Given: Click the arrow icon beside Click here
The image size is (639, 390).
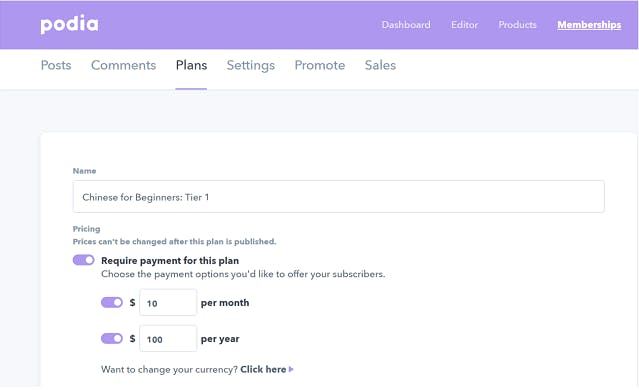Looking at the screenshot, I should tap(291, 369).
